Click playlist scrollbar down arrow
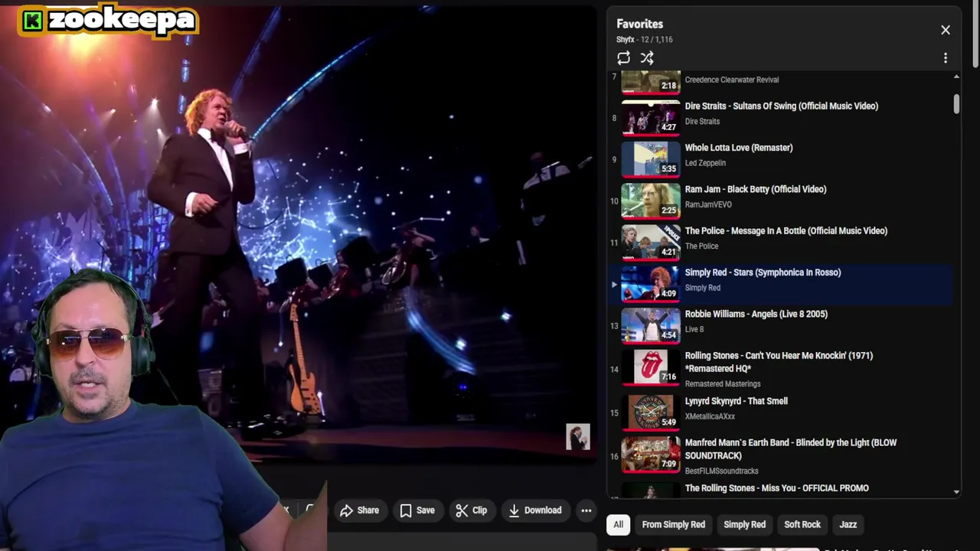 pyautogui.click(x=956, y=492)
